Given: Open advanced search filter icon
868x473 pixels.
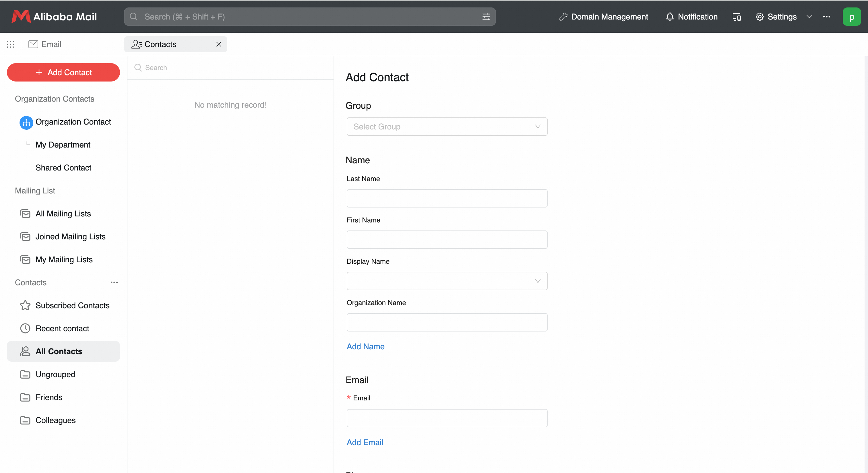Looking at the screenshot, I should 486,17.
